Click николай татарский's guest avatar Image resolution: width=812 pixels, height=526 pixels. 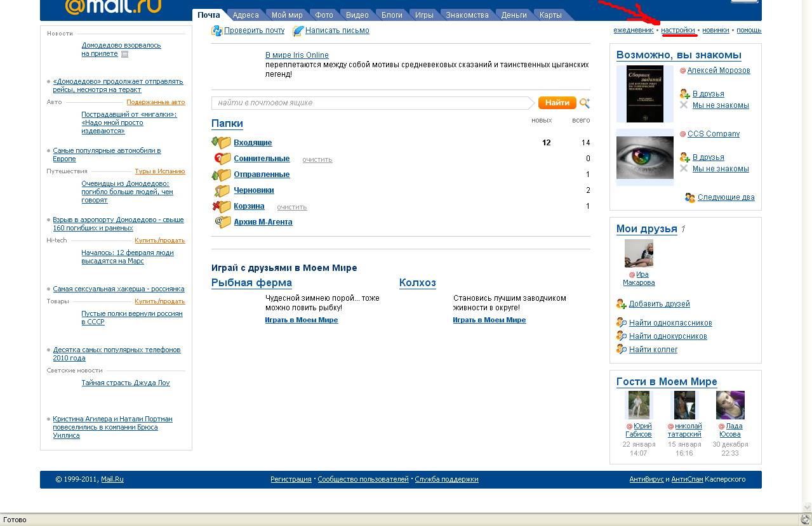coord(684,405)
